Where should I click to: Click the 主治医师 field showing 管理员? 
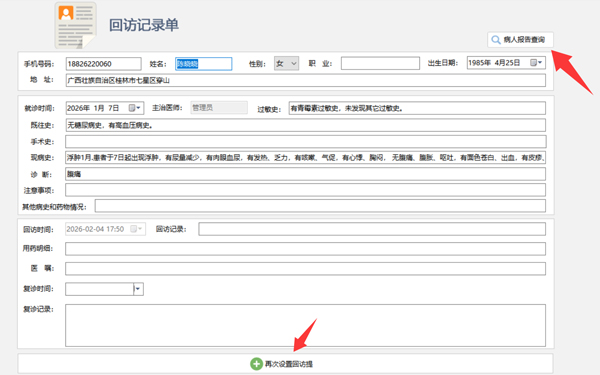(x=219, y=108)
